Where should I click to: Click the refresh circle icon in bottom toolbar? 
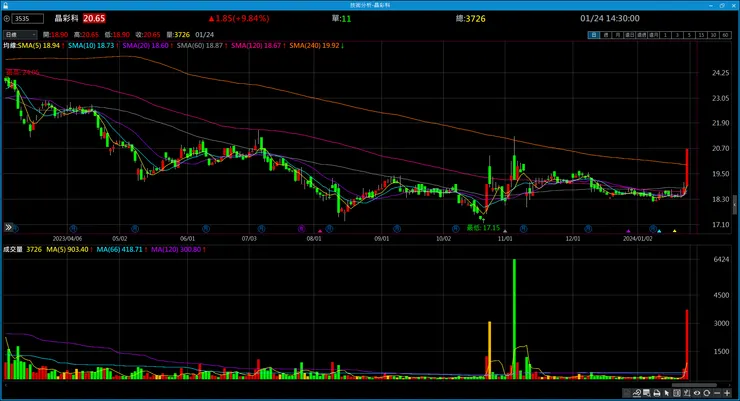pyautogui.click(x=706, y=393)
